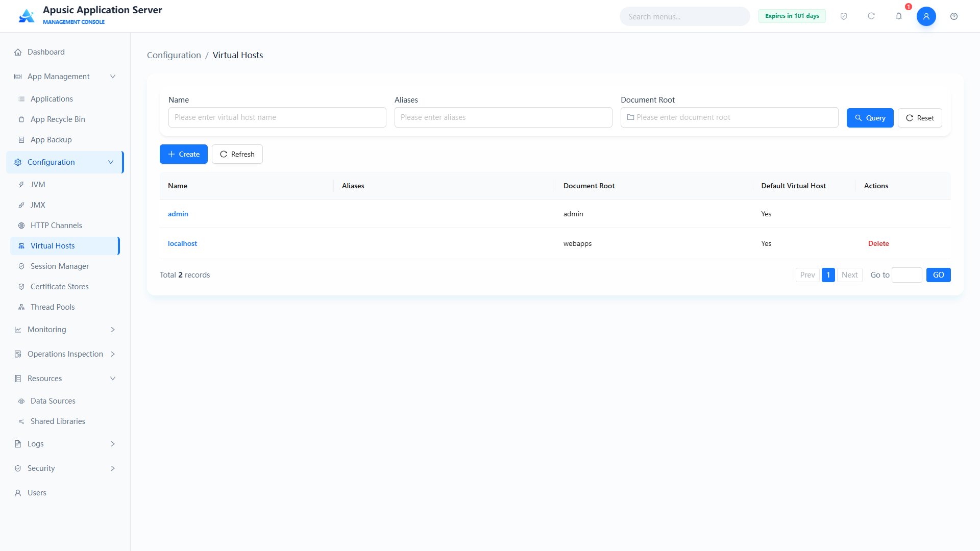The height and width of the screenshot is (551, 980).
Task: Expand the Operations Inspection menu
Action: click(113, 354)
